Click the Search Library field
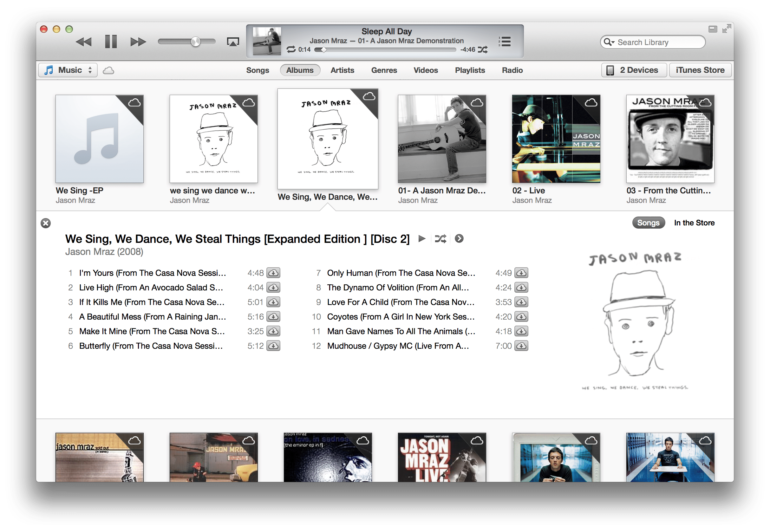Screen dimensions: 770x532 [652, 42]
